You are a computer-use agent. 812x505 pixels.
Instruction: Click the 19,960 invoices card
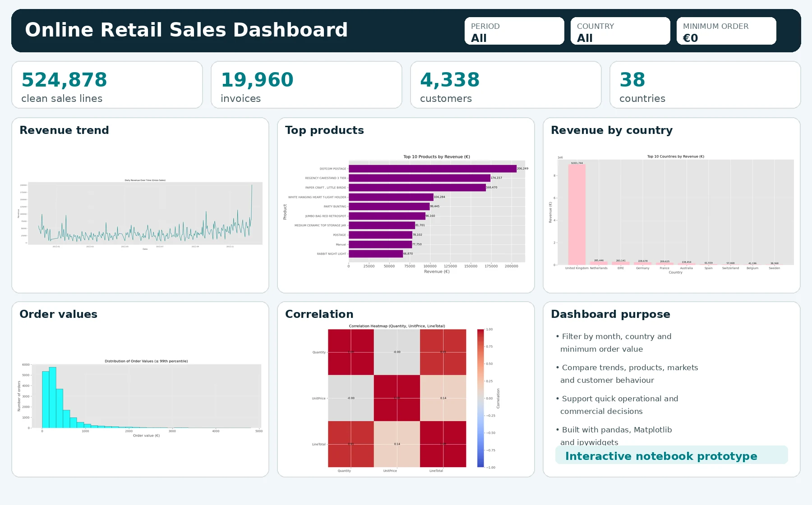pyautogui.click(x=306, y=85)
